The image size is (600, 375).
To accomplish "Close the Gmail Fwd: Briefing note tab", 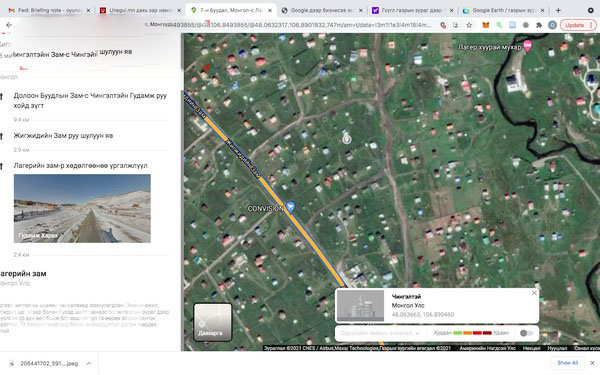I will click(88, 11).
